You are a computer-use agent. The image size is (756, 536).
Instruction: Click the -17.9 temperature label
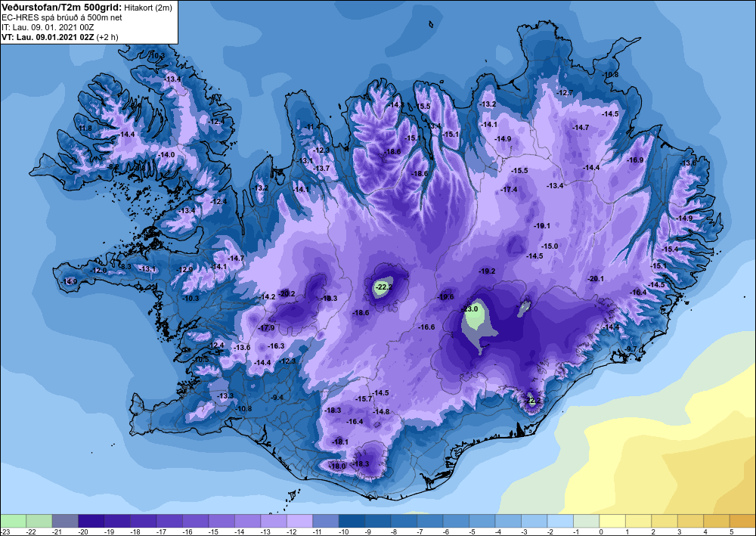pyautogui.click(x=266, y=328)
